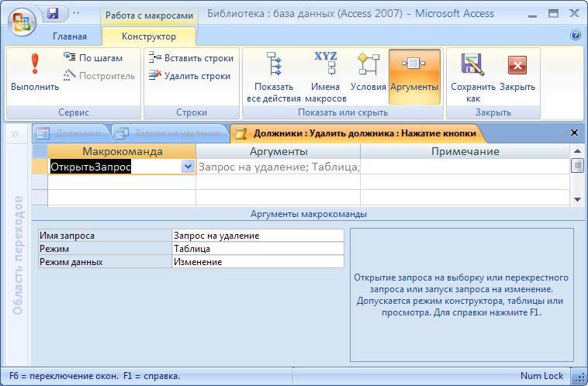Image resolution: width=588 pixels, height=386 pixels.
Task: Select the first macro row selector
Action: [40, 167]
